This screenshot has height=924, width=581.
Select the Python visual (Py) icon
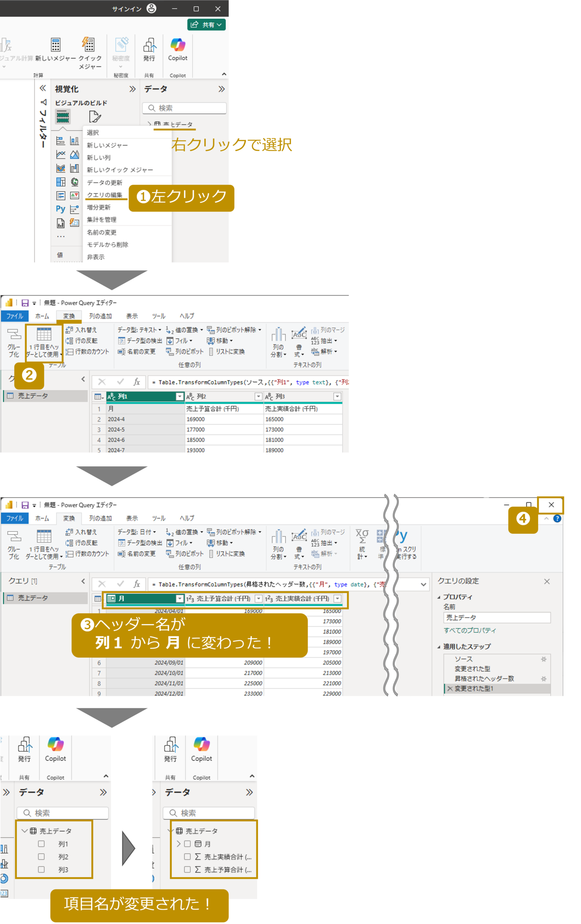tap(61, 209)
